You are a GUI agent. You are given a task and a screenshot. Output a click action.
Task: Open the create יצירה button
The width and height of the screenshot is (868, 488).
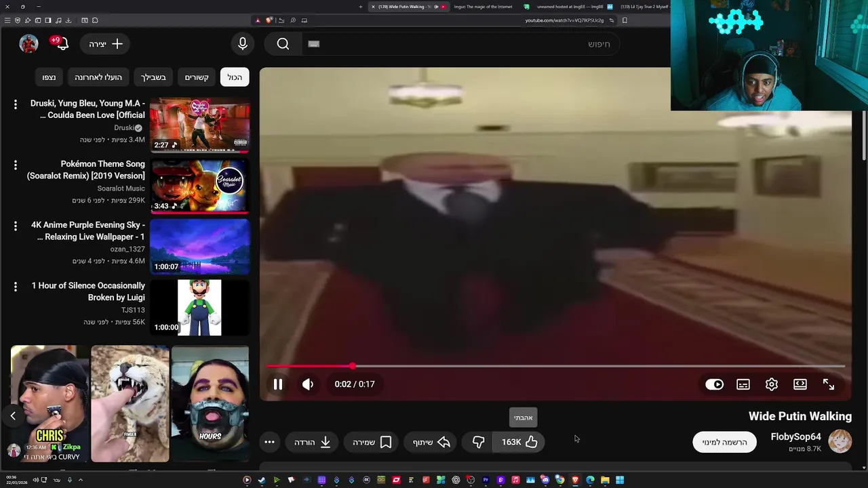[x=105, y=44]
